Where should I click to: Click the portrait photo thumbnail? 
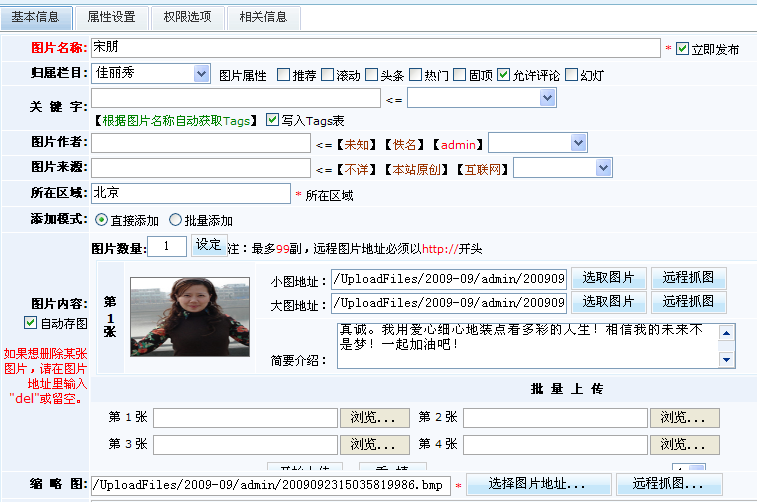(189, 316)
